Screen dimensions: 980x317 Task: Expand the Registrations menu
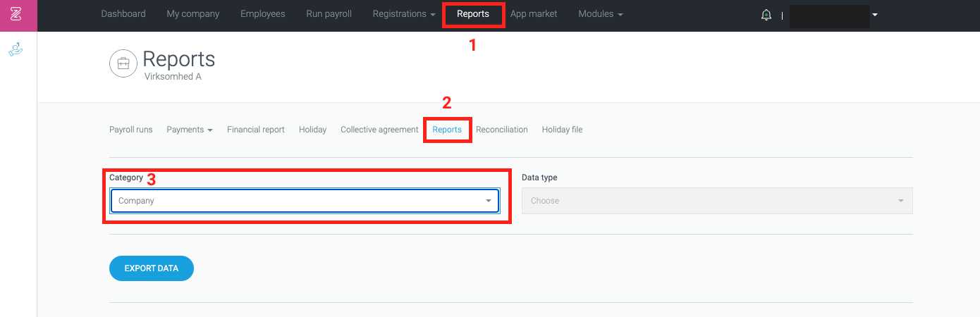point(404,14)
